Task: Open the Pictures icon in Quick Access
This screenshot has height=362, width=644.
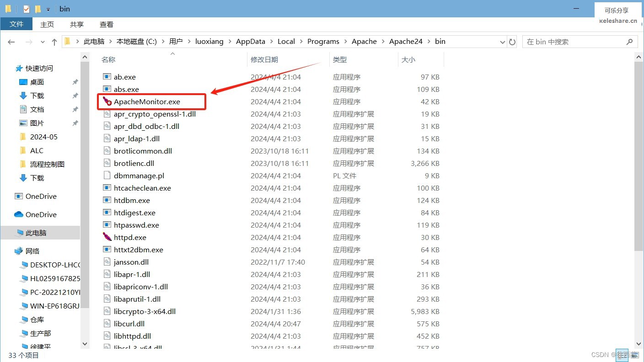Action: pos(23,123)
